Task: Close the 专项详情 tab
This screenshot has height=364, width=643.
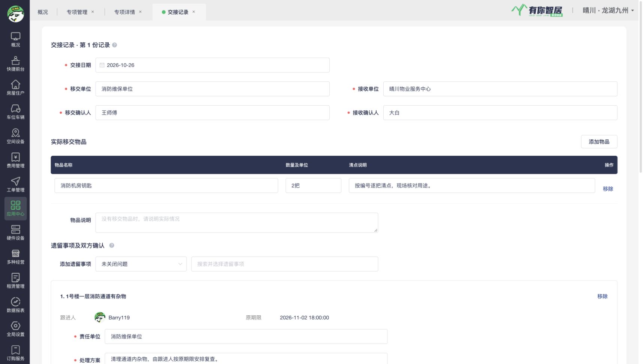Action: pyautogui.click(x=140, y=12)
